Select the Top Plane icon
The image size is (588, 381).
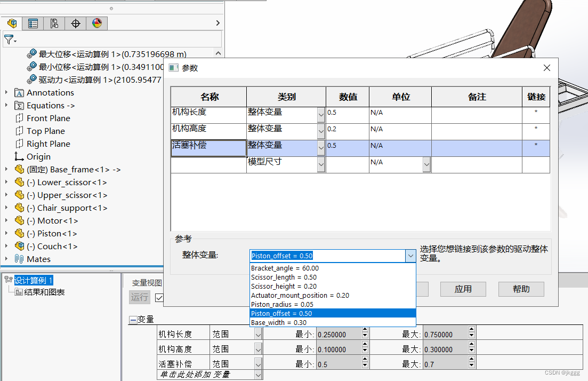click(19, 131)
